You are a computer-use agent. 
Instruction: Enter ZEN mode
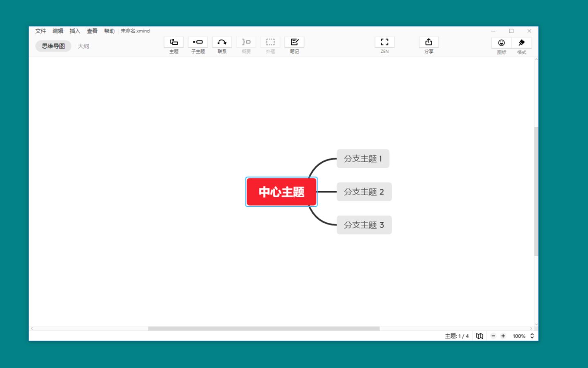click(x=385, y=42)
